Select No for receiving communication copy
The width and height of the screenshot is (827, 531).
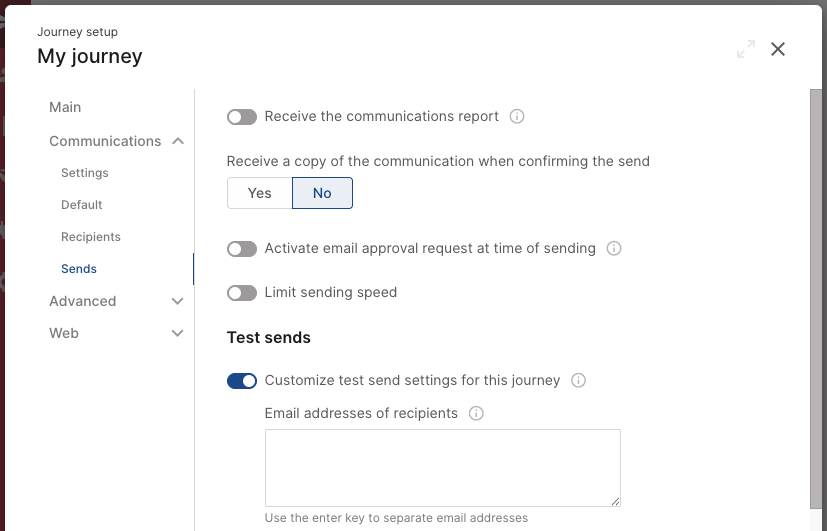click(x=322, y=193)
